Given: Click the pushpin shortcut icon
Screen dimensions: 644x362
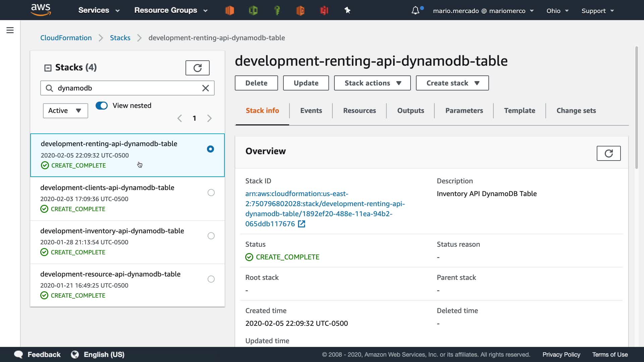Looking at the screenshot, I should tap(347, 10).
